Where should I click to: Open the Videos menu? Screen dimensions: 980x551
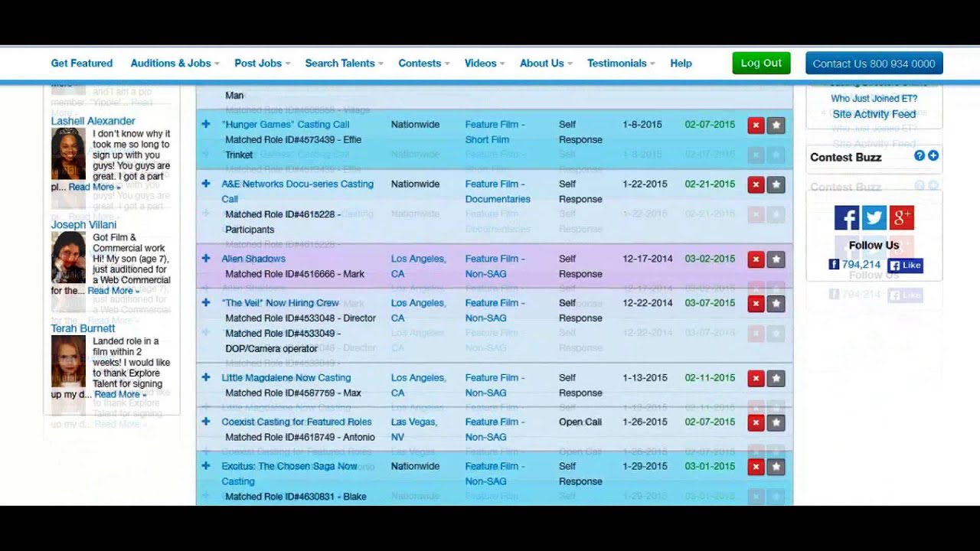pos(485,64)
